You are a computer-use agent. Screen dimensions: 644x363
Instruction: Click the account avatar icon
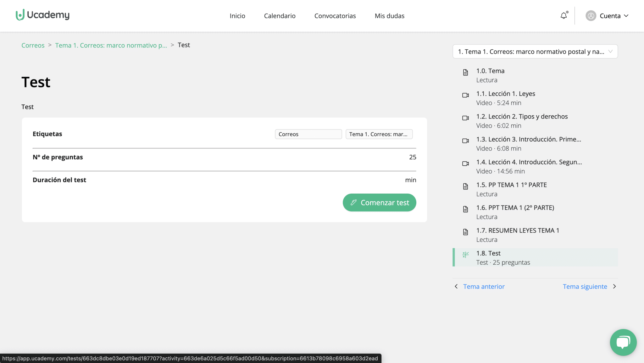[x=591, y=15]
